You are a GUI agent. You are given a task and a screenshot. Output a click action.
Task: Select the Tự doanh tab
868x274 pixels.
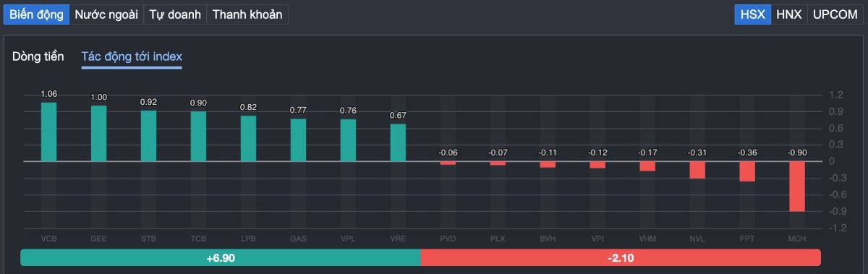175,14
